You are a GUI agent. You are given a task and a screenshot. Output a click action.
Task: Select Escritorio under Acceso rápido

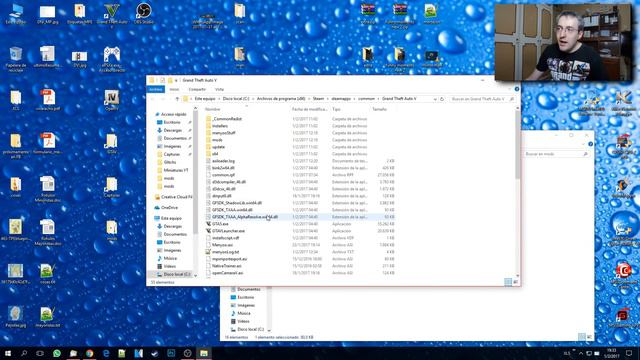171,122
